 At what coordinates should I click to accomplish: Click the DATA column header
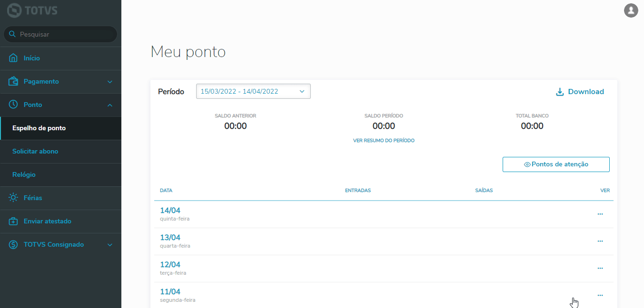click(x=166, y=191)
